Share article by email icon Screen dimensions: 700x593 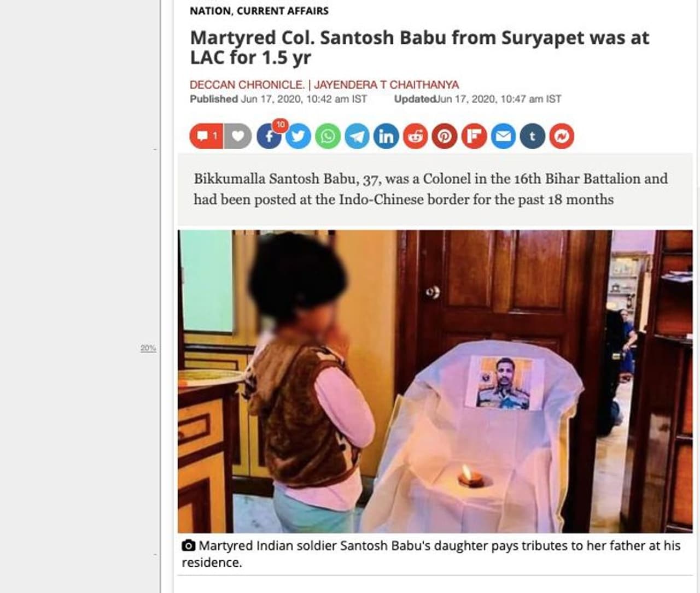tap(503, 136)
